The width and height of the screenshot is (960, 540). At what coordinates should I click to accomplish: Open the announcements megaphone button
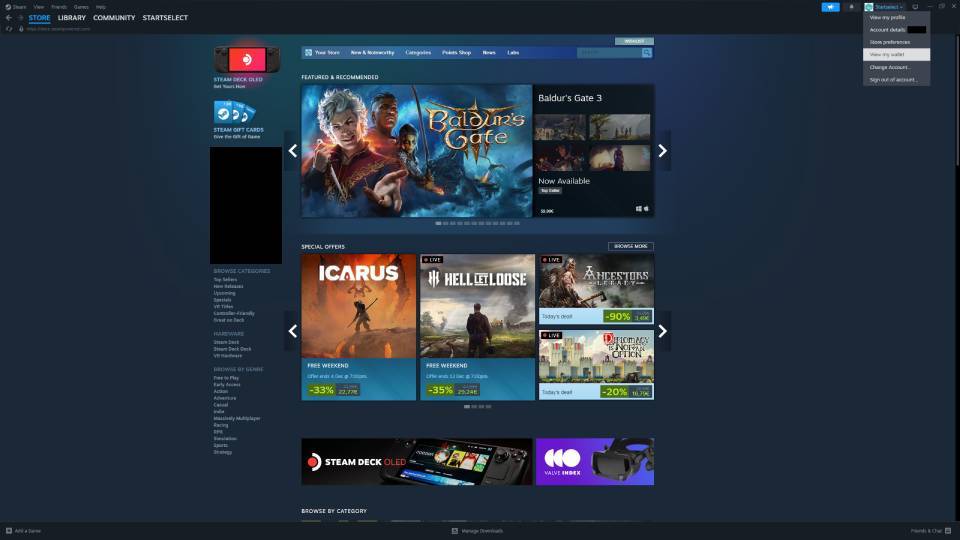pyautogui.click(x=830, y=7)
